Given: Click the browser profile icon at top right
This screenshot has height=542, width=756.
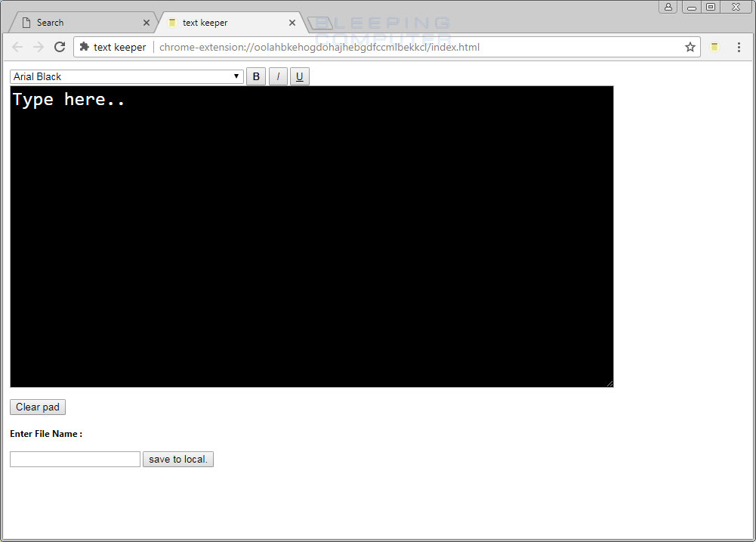Looking at the screenshot, I should 668,7.
